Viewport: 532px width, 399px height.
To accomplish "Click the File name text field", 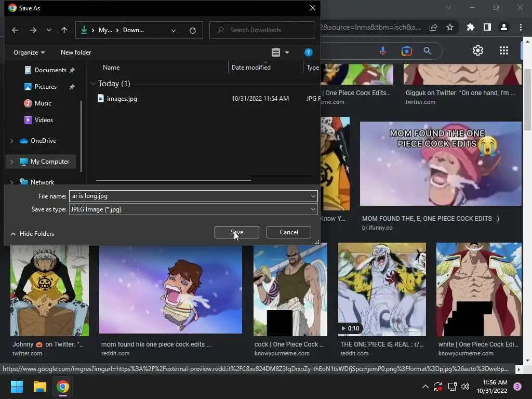I will click(x=189, y=196).
